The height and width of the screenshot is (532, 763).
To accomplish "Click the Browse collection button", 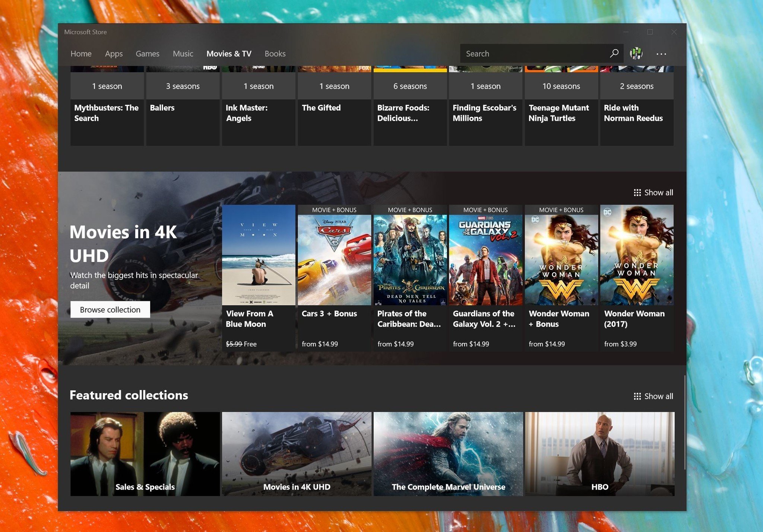I will click(x=110, y=309).
